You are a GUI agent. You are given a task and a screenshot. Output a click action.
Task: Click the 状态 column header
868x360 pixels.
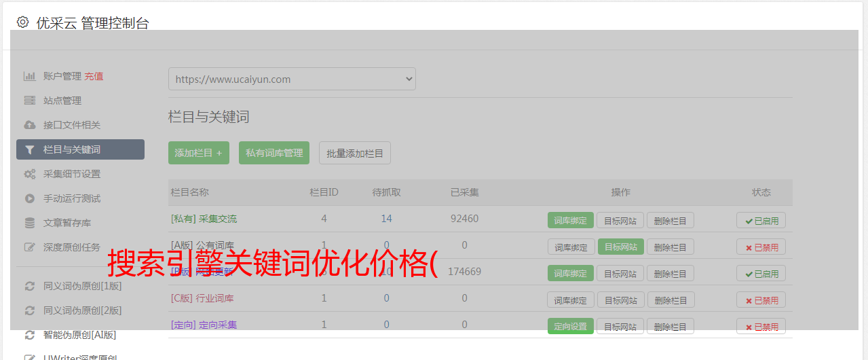(x=761, y=192)
